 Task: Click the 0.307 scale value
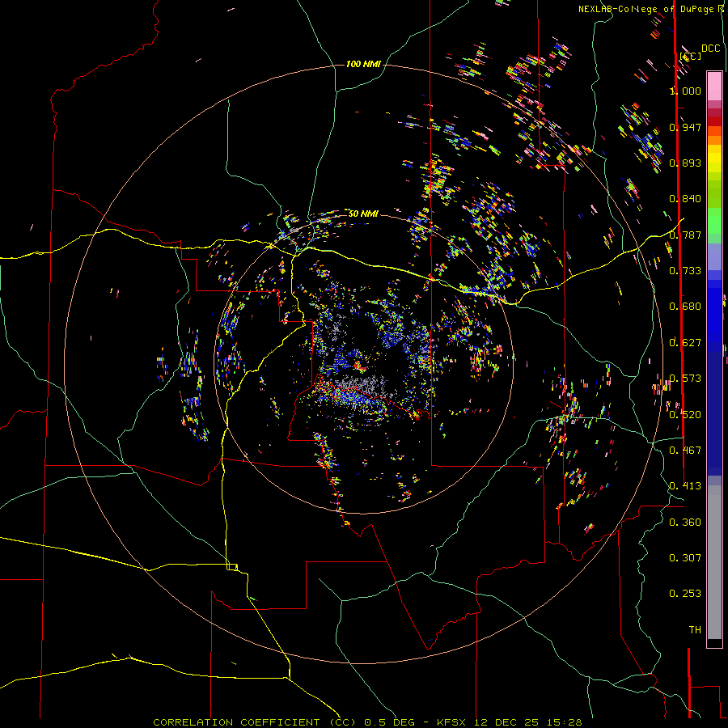[x=685, y=557]
